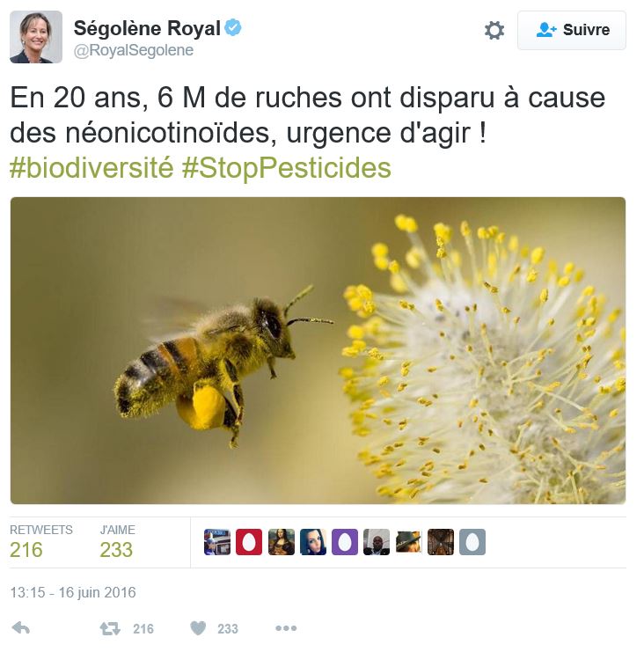Open the #biodiversité hashtag
Viewport: 644px width, 652px height.
click(x=91, y=167)
